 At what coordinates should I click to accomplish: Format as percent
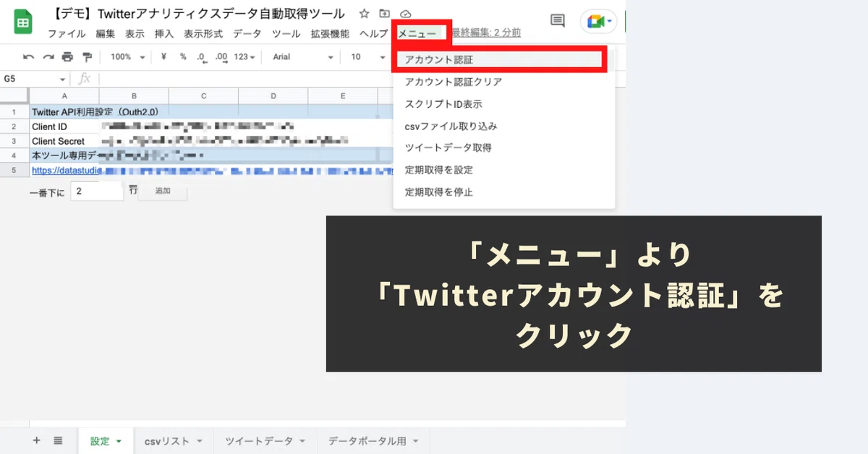click(x=183, y=57)
